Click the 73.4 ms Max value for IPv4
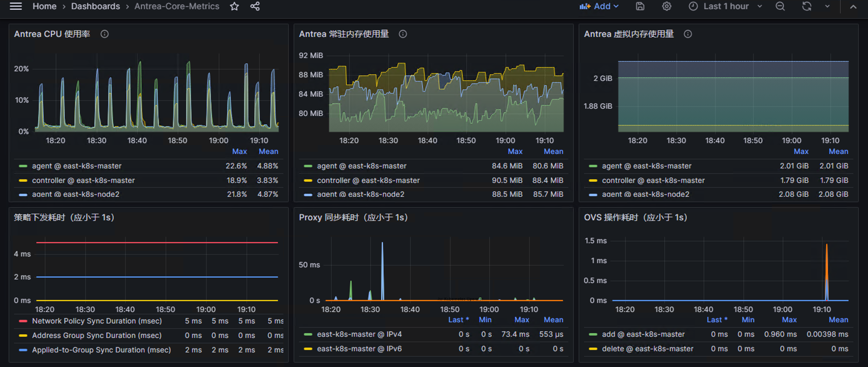Viewport: 868px width, 367px height. 515,334
